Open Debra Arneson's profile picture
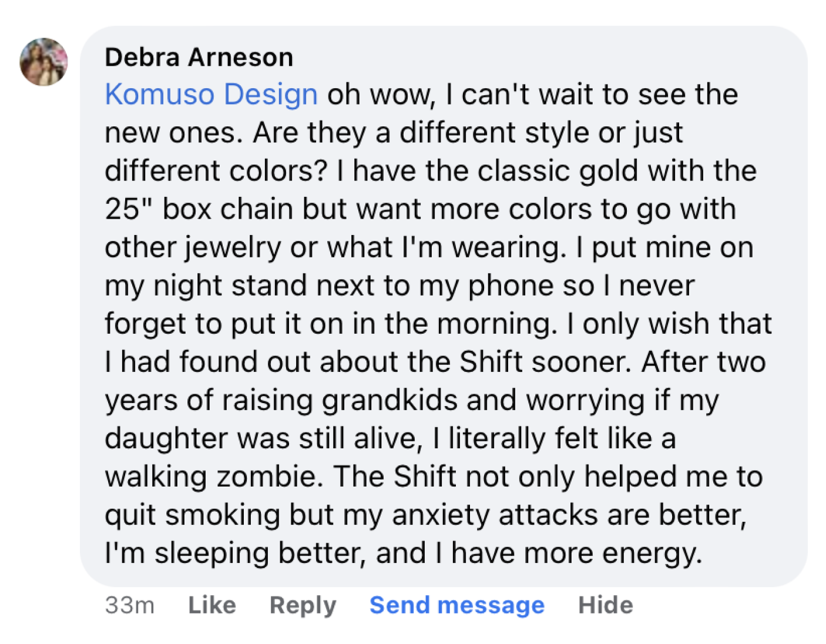This screenshot has width=826, height=644. [x=43, y=62]
